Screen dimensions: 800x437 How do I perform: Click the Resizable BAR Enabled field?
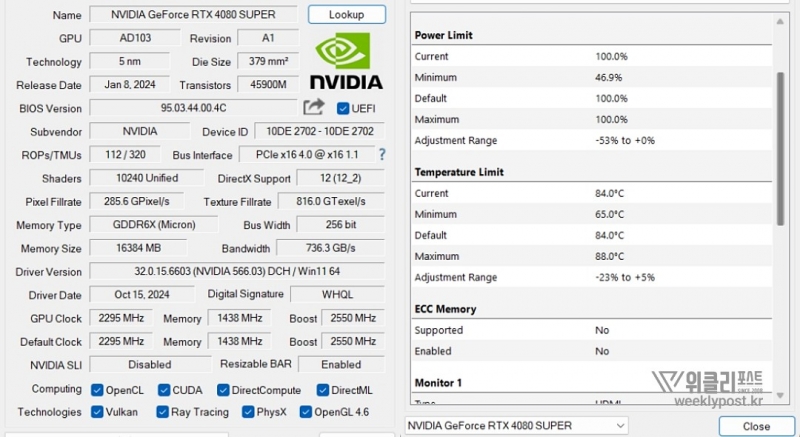pyautogui.click(x=341, y=364)
